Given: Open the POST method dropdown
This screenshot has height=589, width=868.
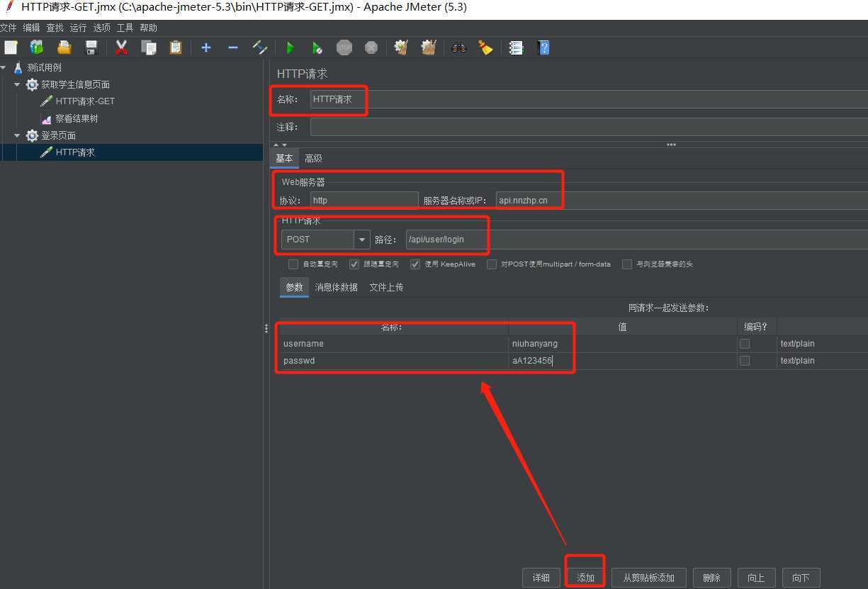Looking at the screenshot, I should 362,240.
